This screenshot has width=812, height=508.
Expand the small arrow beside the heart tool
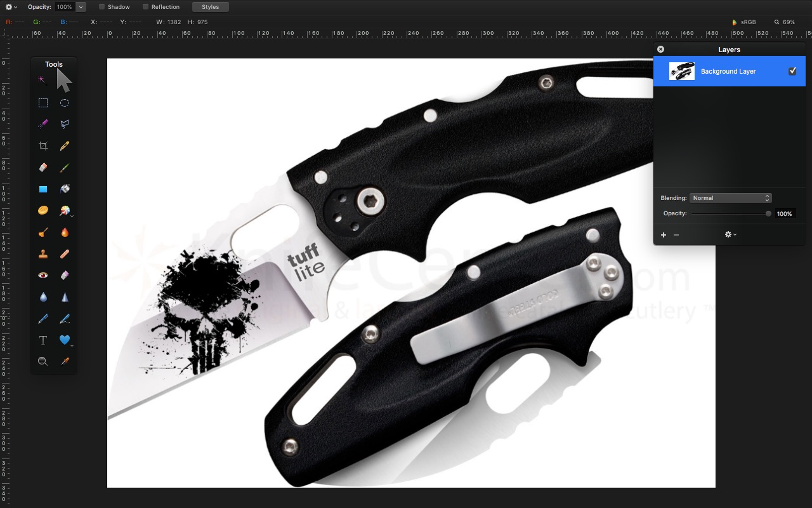pos(72,345)
